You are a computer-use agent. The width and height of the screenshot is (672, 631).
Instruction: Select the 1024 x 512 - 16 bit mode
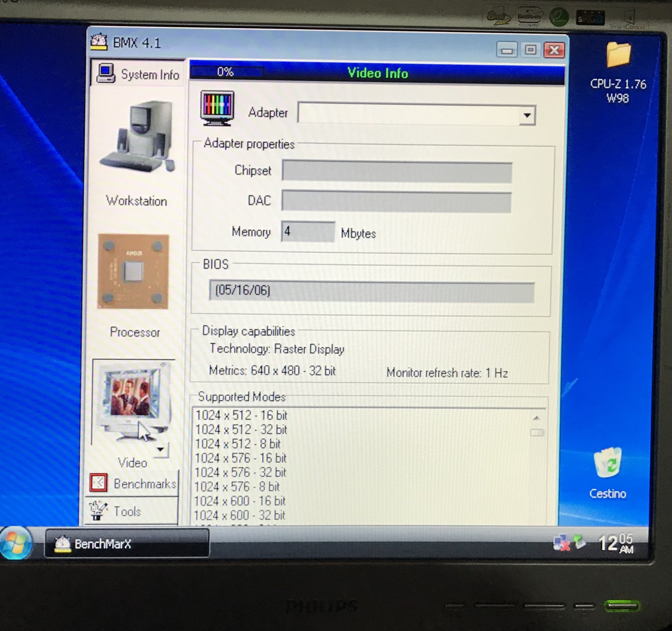point(241,415)
